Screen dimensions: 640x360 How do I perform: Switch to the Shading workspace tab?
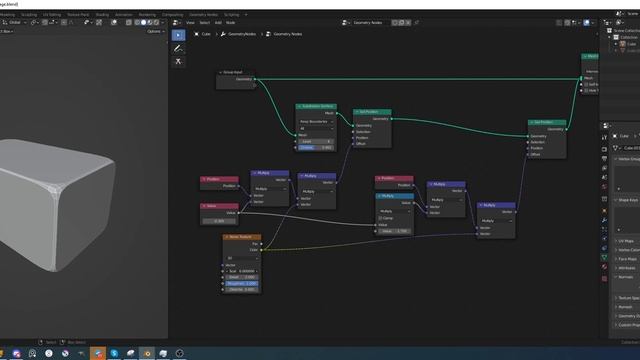tap(102, 15)
